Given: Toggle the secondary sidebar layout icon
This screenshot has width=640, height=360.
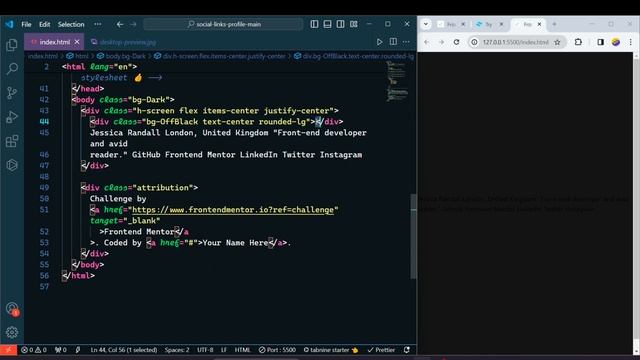Looking at the screenshot, I should click(x=340, y=24).
